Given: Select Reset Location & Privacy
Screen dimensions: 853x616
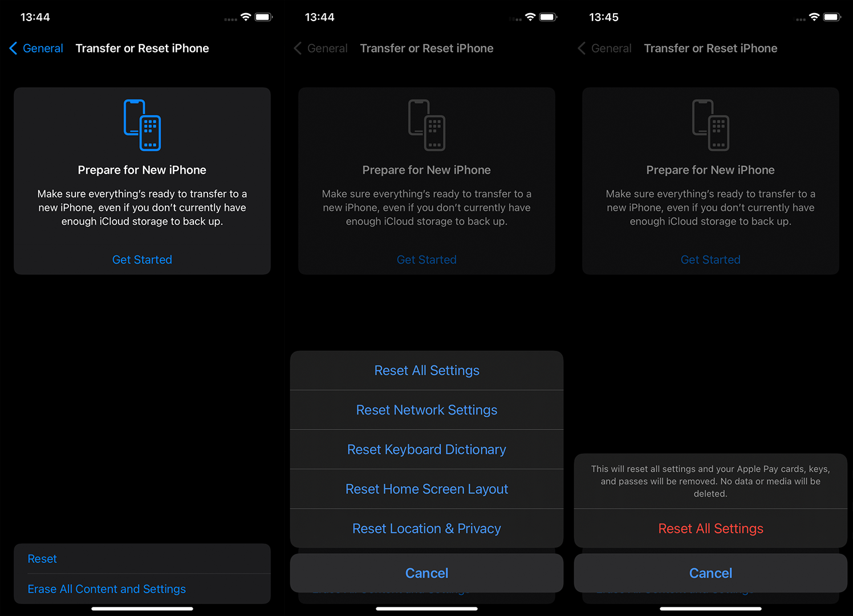Looking at the screenshot, I should click(x=426, y=529).
